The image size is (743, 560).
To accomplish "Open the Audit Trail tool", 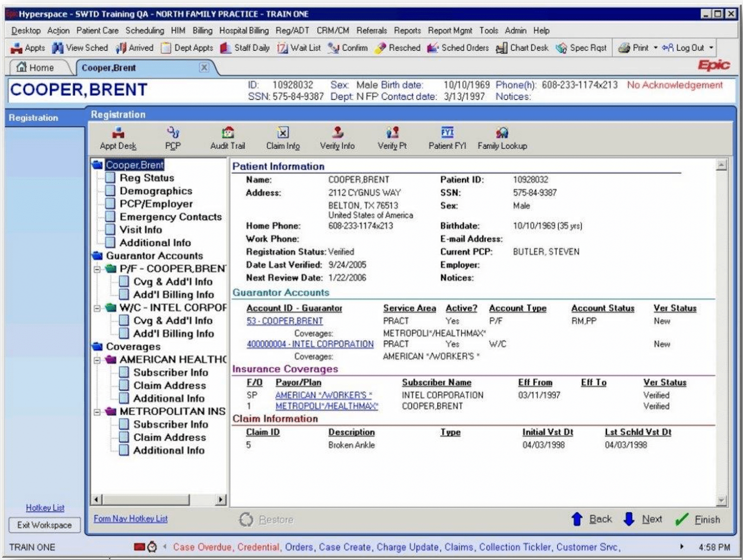I will click(228, 133).
